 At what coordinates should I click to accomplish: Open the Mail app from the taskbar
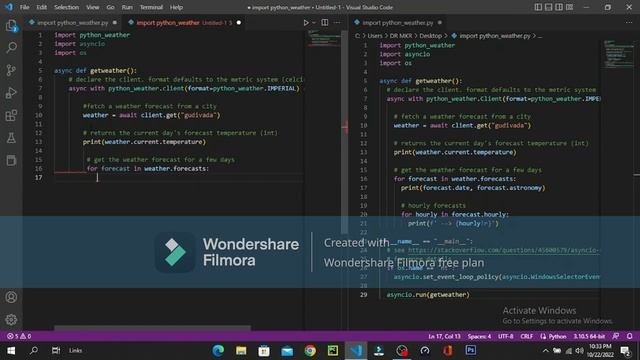287,350
